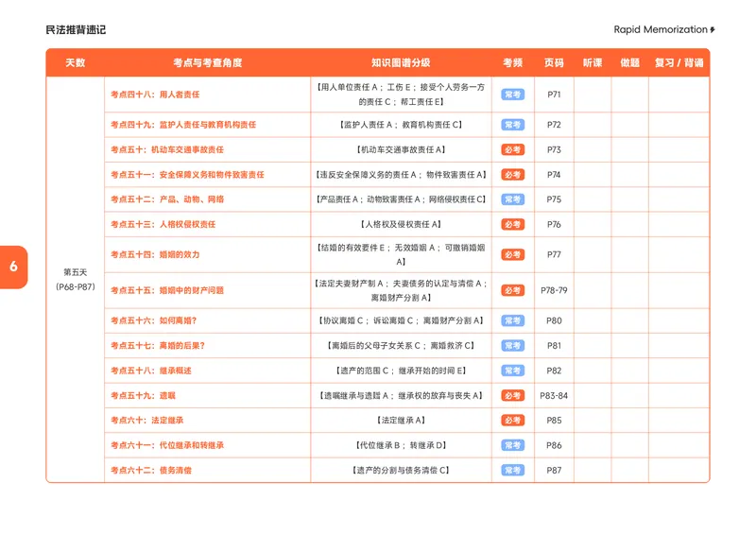Select the 【遗产的范围 C；继承开始的时间 E】 cell

point(401,371)
